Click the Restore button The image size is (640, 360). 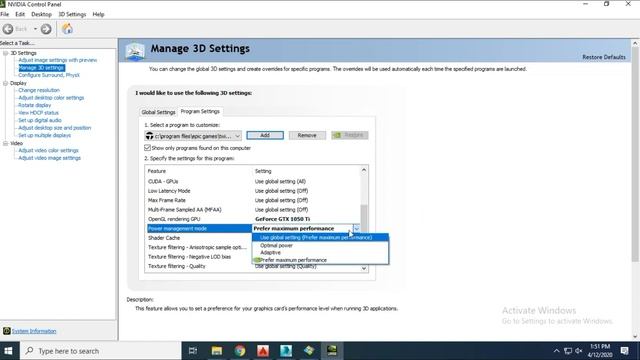[350, 136]
